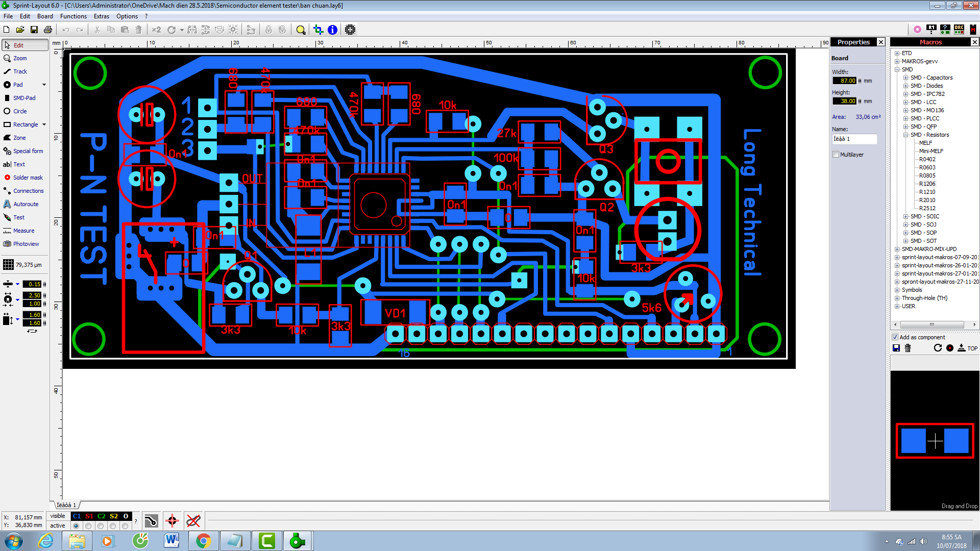Open the Rectangle tool dropdown arrow

click(44, 124)
